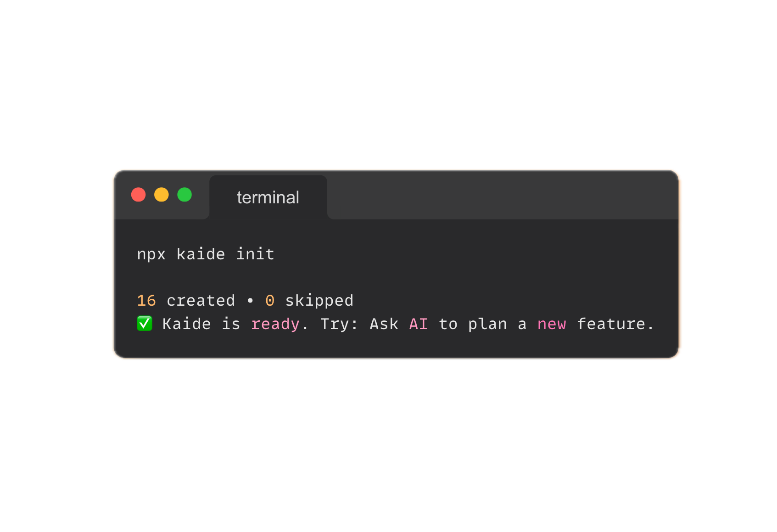Image resolution: width=777 pixels, height=532 pixels.
Task: Click the green checkmark emoji
Action: pyautogui.click(x=145, y=324)
